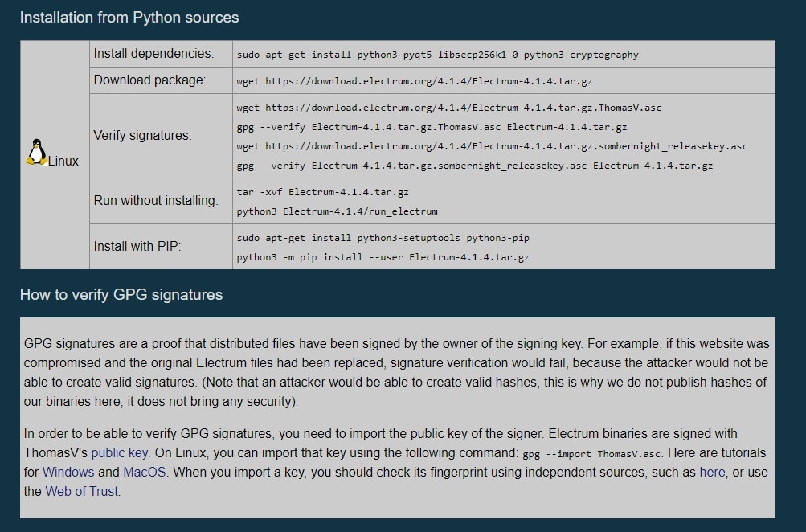Click the tar -xvf Electrum command

coord(322,192)
